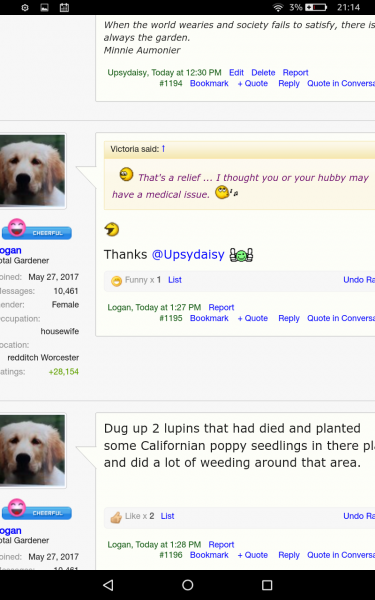The width and height of the screenshot is (375, 600).
Task: Open permalink #1195
Action: click(x=171, y=318)
